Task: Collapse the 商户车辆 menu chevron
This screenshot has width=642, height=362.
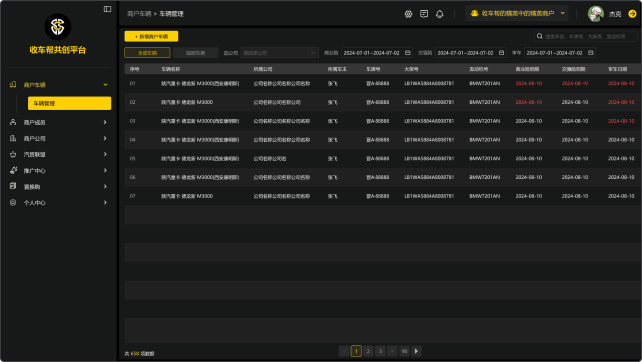Action: point(105,85)
